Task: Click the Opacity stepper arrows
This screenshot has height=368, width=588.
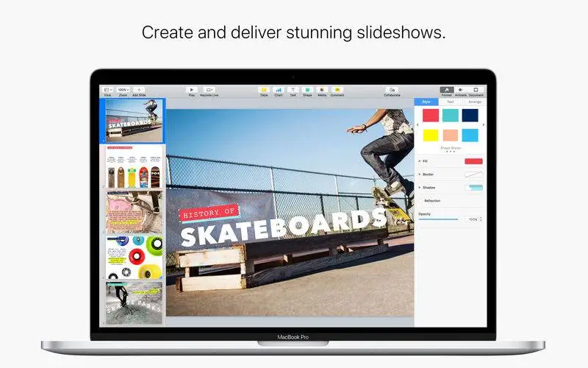Action: pos(481,219)
